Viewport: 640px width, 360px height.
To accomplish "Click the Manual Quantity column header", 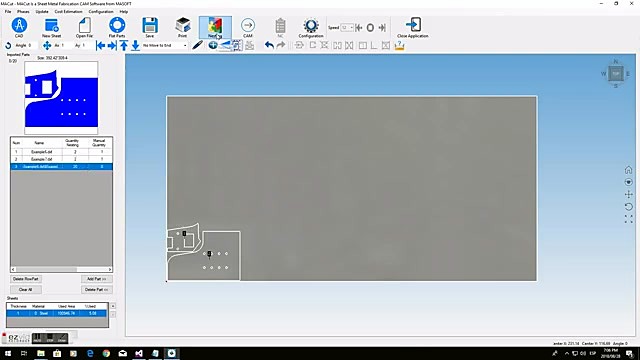I will point(99,143).
